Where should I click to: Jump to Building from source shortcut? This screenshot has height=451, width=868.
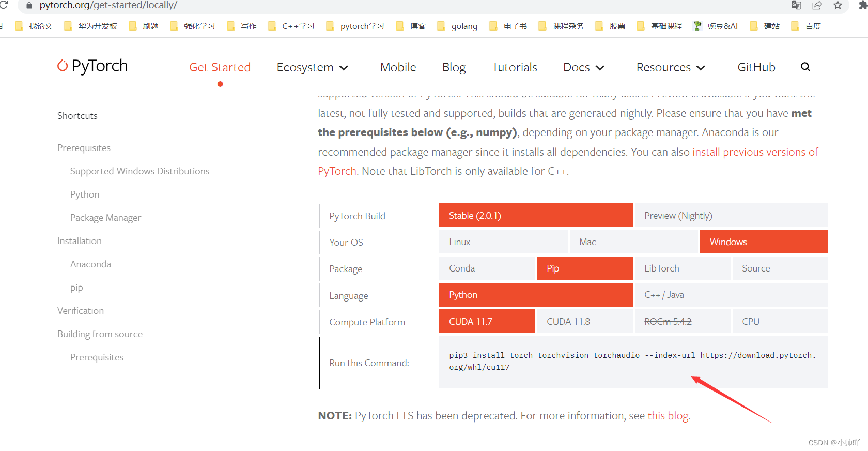(x=100, y=334)
